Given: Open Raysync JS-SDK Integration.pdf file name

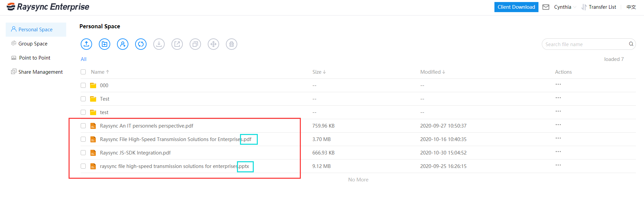Looking at the screenshot, I should pyautogui.click(x=135, y=153).
